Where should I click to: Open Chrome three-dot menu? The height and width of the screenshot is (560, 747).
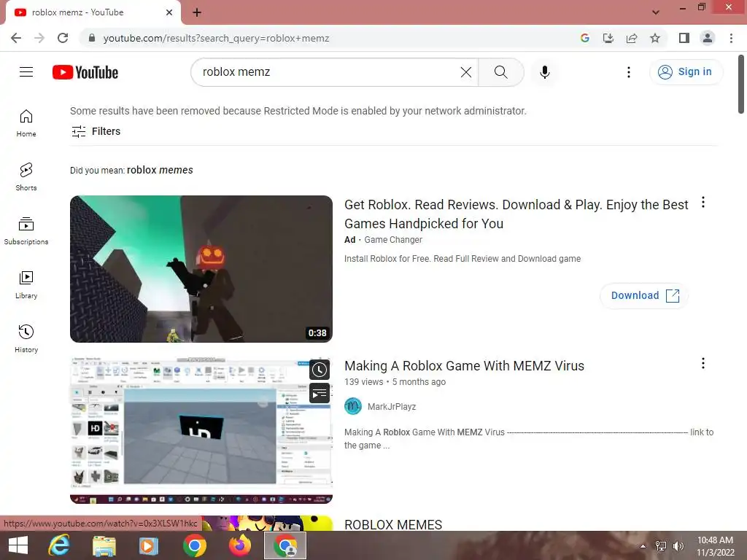coord(731,38)
